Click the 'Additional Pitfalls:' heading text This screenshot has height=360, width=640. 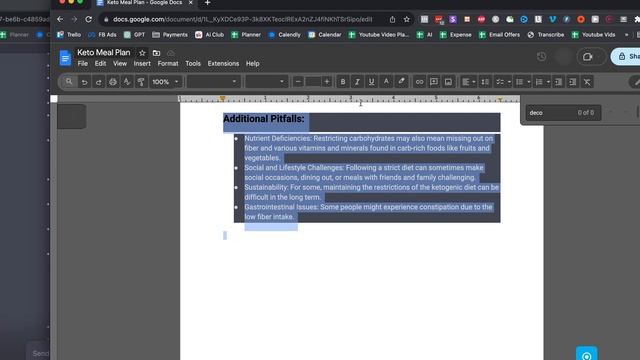point(264,119)
